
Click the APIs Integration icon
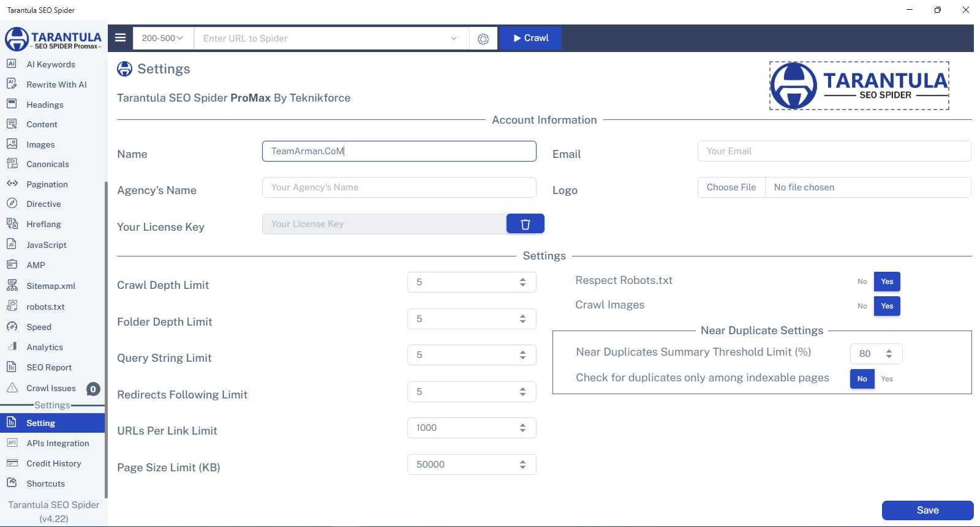(12, 443)
